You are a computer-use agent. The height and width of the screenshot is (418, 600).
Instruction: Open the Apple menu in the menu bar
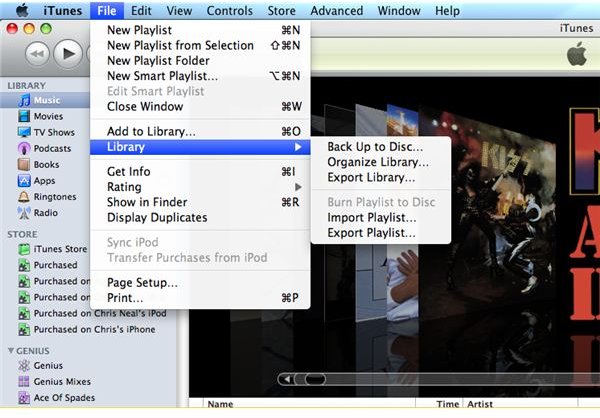click(x=22, y=10)
